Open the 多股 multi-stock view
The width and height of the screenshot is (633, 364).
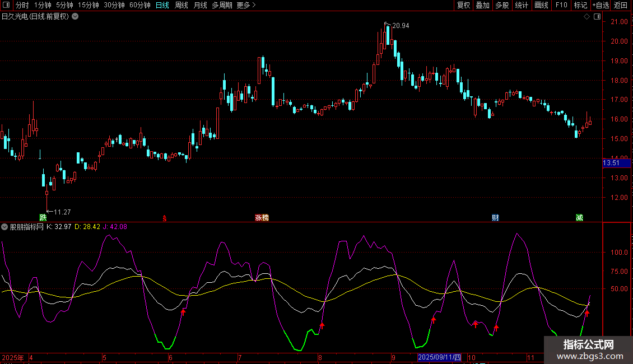click(x=502, y=5)
